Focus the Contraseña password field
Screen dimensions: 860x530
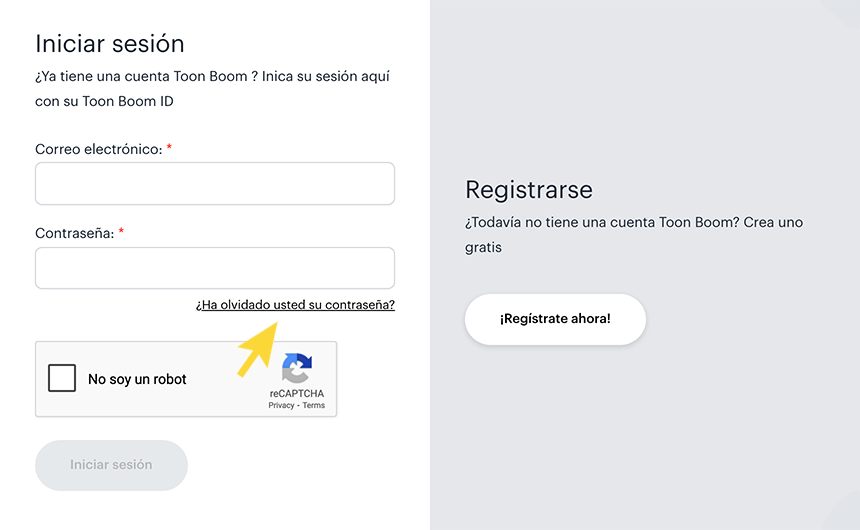click(215, 268)
